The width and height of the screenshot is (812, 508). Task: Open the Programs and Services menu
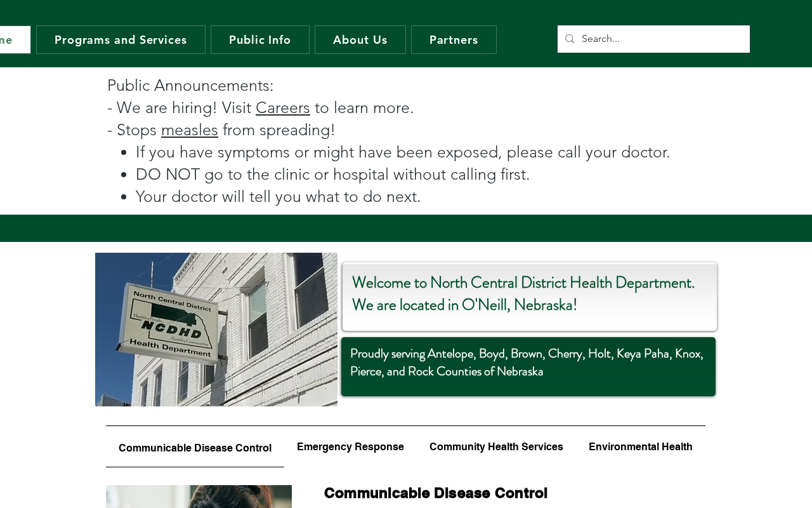(x=121, y=40)
